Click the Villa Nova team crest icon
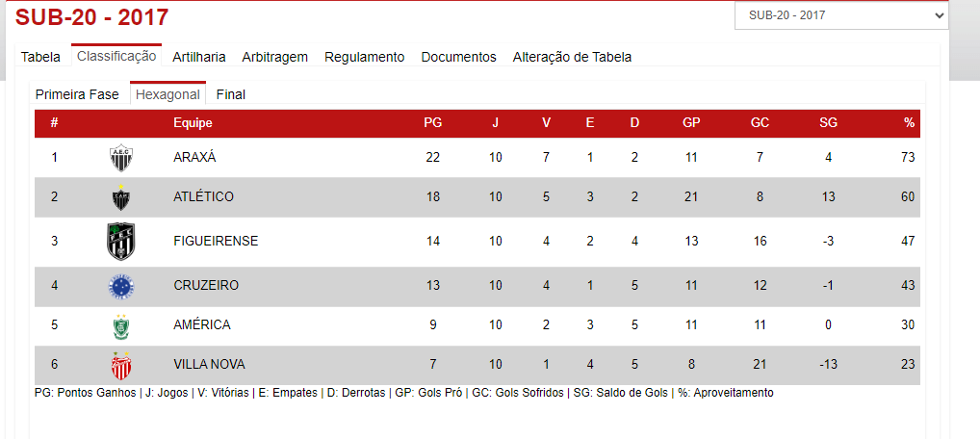This screenshot has height=439, width=980. click(121, 365)
